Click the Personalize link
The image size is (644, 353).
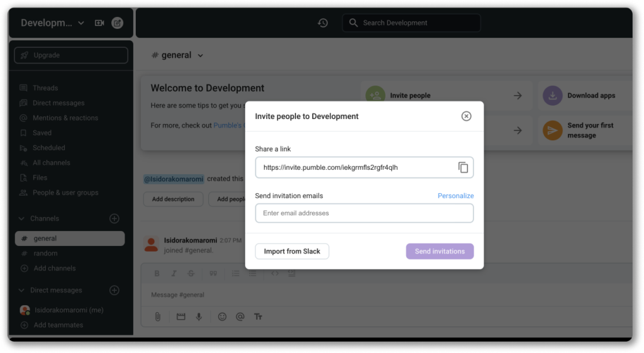455,196
